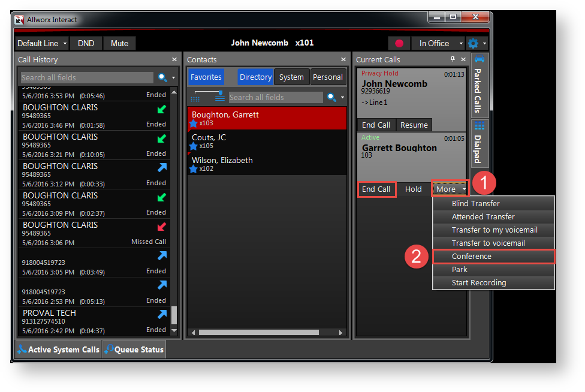Open the settings gear icon
This screenshot has width=585, height=392.
[474, 43]
